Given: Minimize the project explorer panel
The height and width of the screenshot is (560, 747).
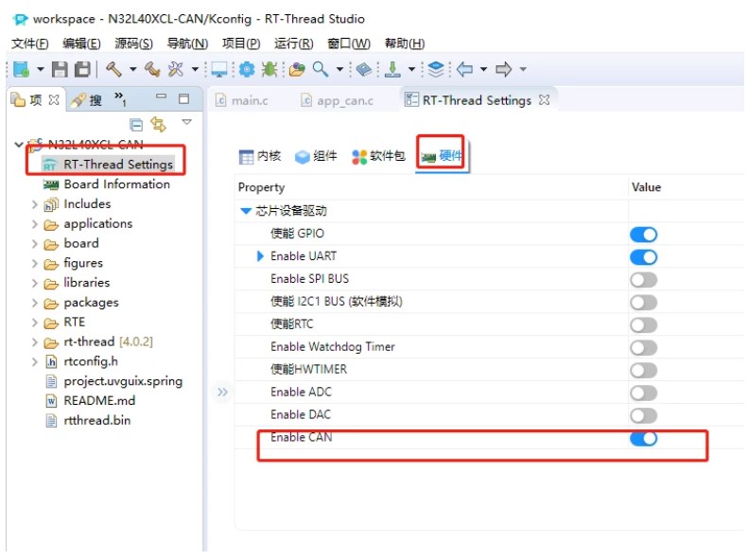Looking at the screenshot, I should coord(162,97).
